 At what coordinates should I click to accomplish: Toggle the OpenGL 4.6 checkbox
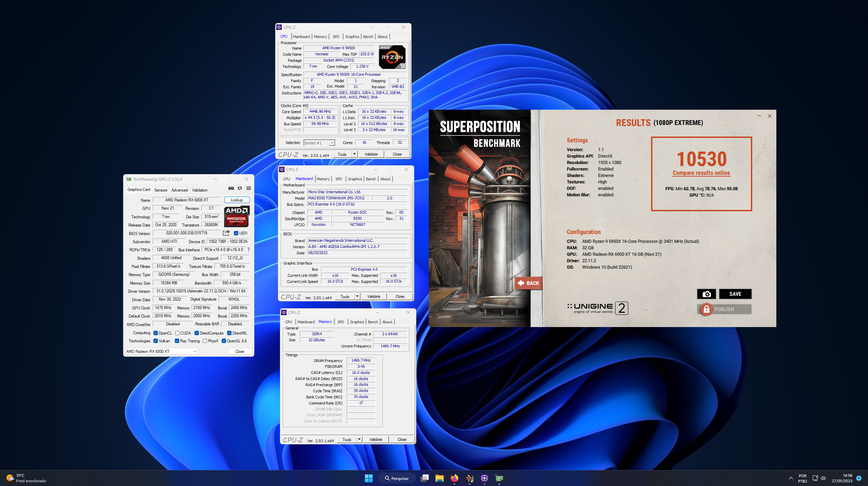pos(224,341)
